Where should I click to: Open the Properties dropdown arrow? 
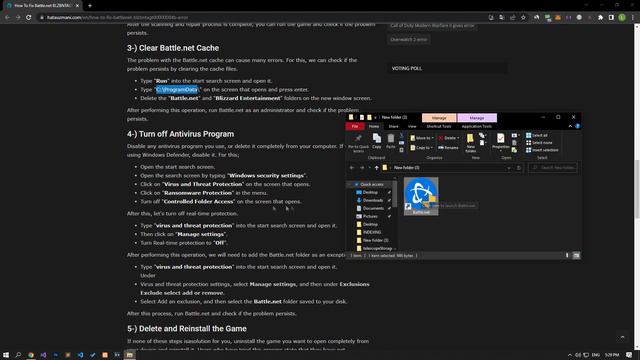coord(500,151)
